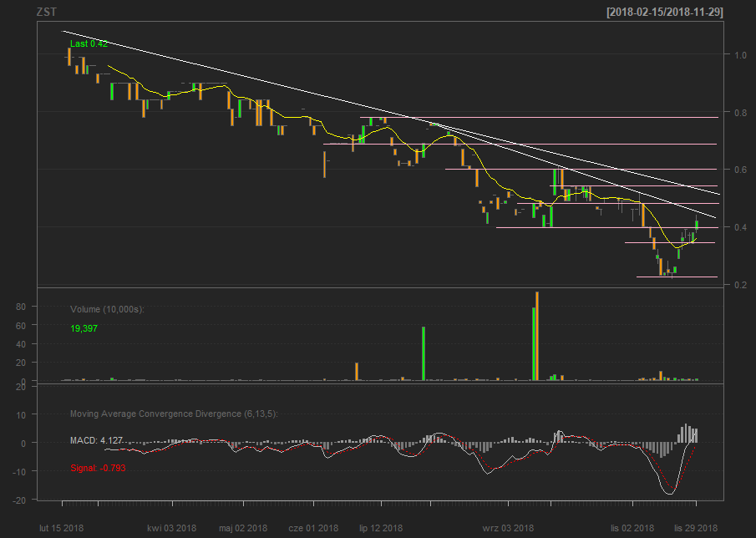Click MACD axis label -10
This screenshot has width=756, height=538.
click(19, 471)
